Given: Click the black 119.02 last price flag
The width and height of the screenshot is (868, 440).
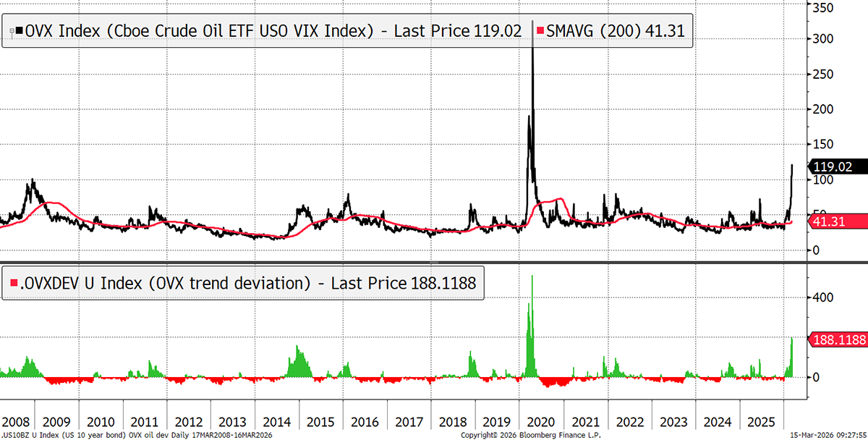Looking at the screenshot, I should point(840,166).
